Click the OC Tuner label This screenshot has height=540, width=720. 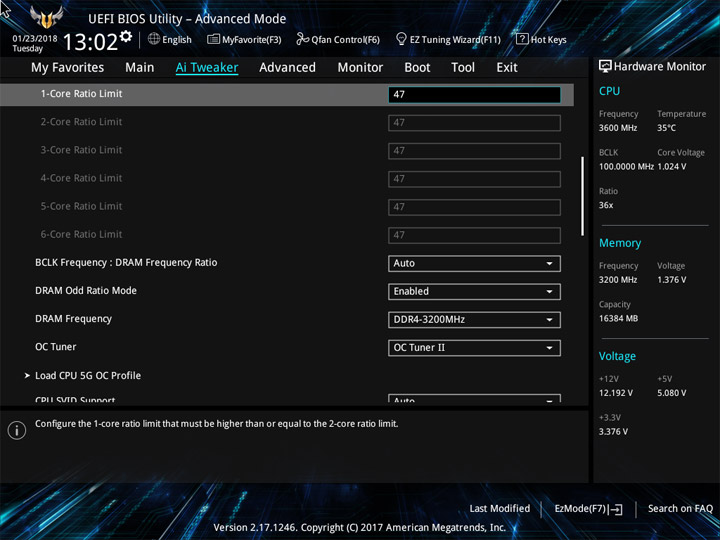point(56,347)
